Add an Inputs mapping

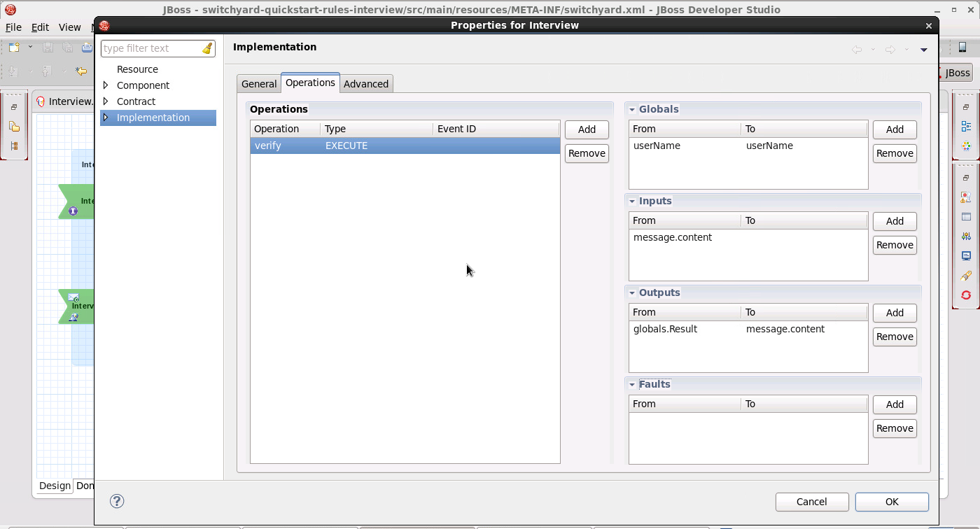pyautogui.click(x=895, y=221)
